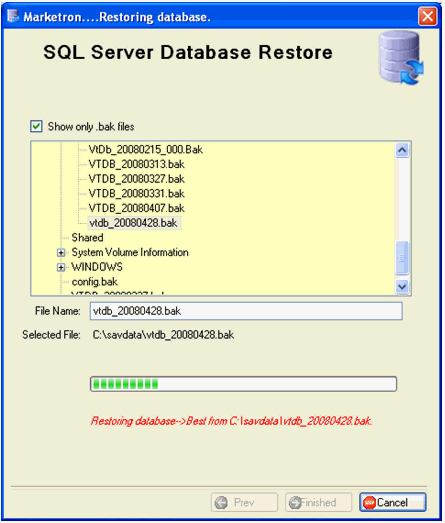Select VTDB_20080313.bak file

click(136, 164)
